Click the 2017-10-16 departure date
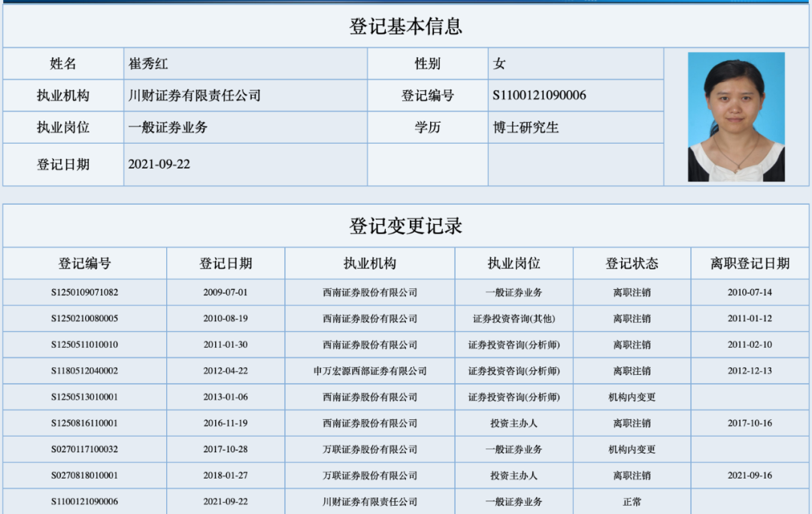Image resolution: width=812 pixels, height=514 pixels. [x=750, y=424]
